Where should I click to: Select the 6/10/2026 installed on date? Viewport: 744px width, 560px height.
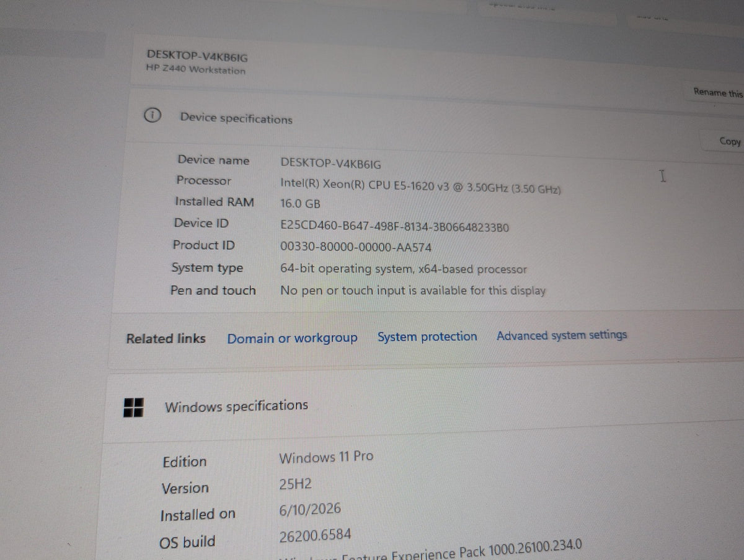tap(310, 510)
